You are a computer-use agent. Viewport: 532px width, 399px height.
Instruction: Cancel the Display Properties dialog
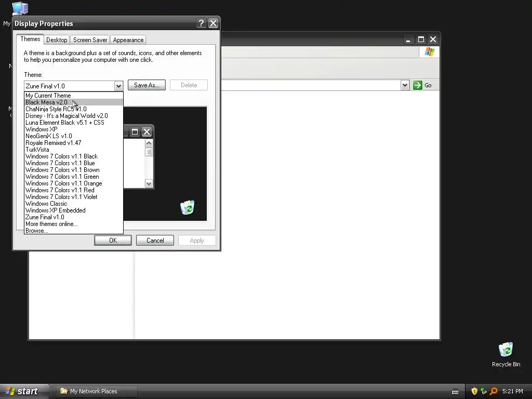(155, 240)
